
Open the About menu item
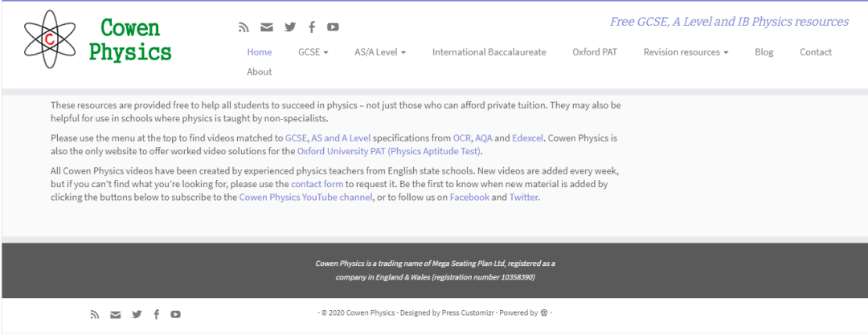(x=259, y=71)
